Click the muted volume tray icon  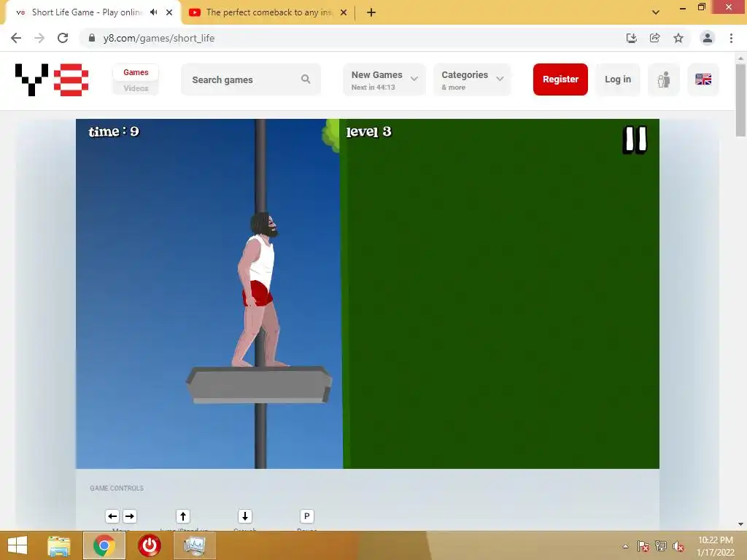click(x=678, y=546)
